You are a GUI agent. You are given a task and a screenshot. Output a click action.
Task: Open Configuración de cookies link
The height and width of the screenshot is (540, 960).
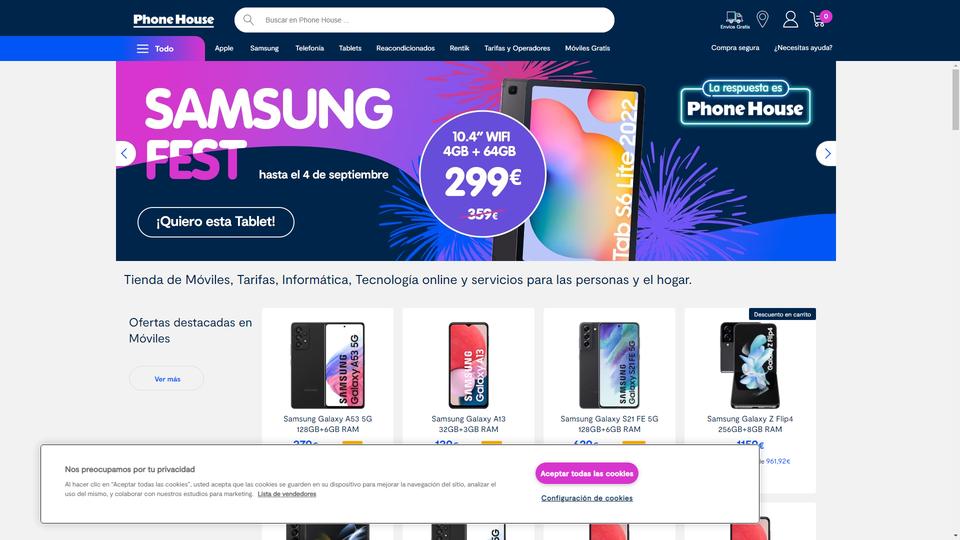tap(587, 498)
